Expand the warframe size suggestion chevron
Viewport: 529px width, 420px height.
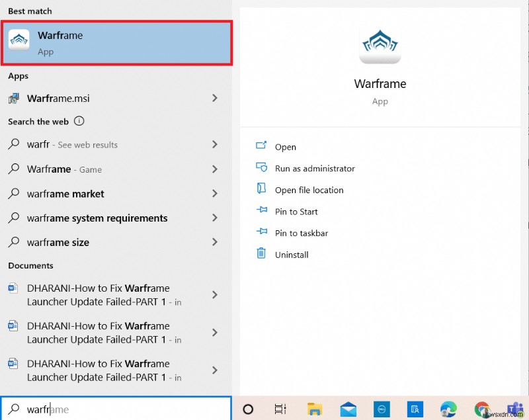(x=214, y=242)
